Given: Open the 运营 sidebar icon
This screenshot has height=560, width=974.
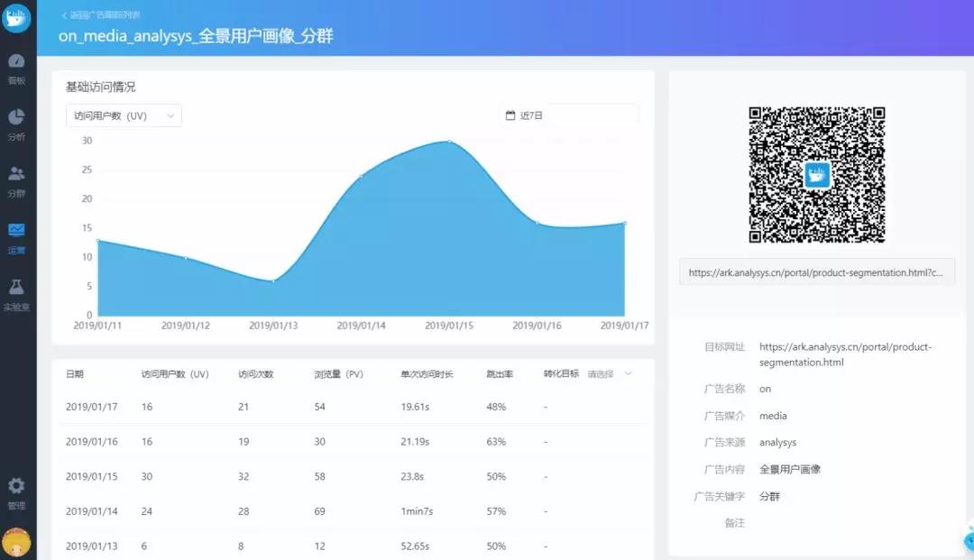Looking at the screenshot, I should click(x=17, y=238).
